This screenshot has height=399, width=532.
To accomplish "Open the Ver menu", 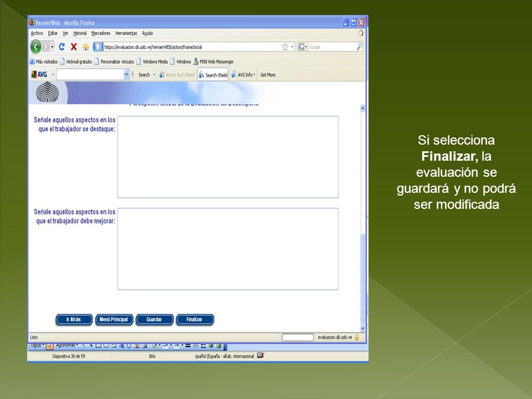I will point(65,33).
